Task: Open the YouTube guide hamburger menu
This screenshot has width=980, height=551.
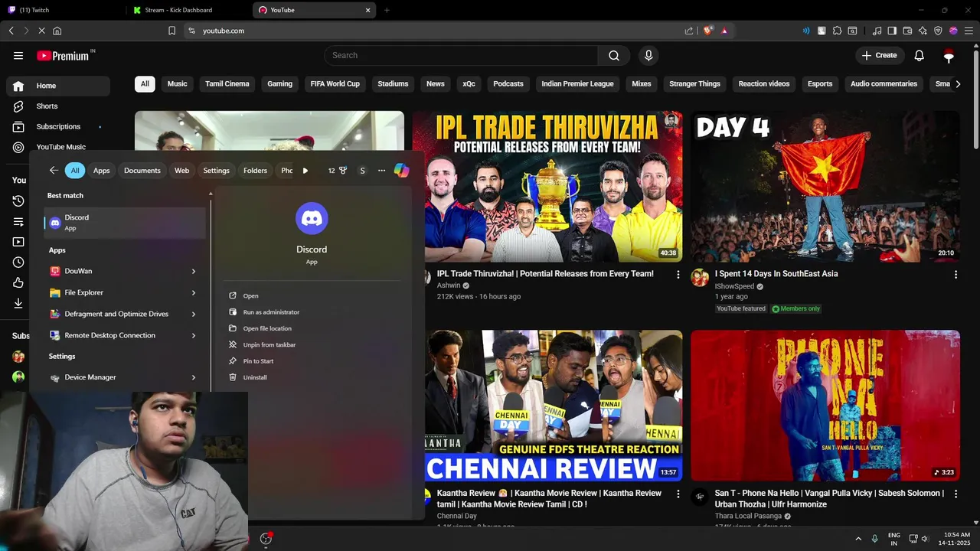Action: click(18, 55)
